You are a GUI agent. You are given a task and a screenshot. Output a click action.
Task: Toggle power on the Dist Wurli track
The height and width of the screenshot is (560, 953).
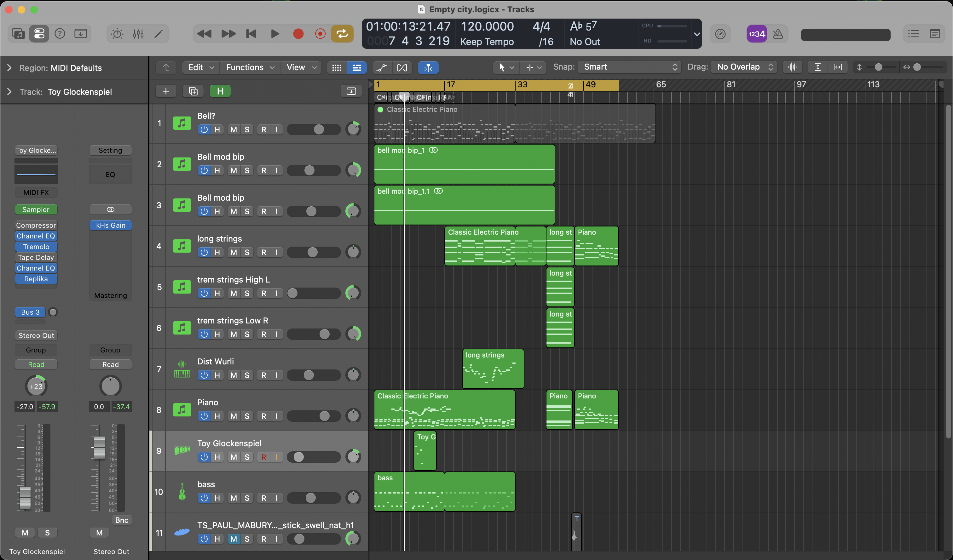pyautogui.click(x=204, y=375)
